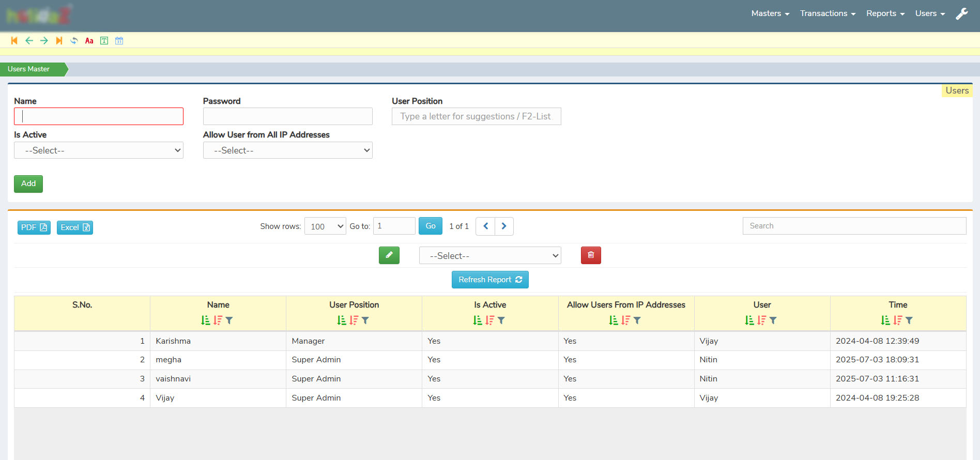Sort Name column ascending

(206, 320)
